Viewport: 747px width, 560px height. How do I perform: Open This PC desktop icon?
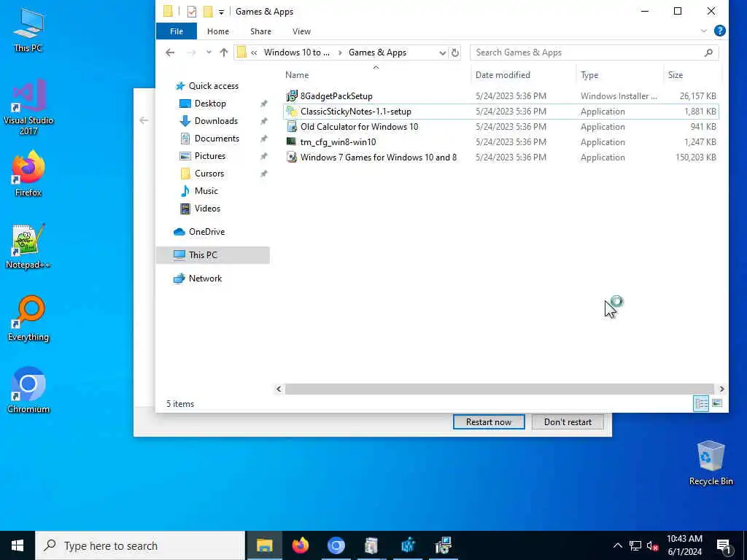[x=28, y=29]
